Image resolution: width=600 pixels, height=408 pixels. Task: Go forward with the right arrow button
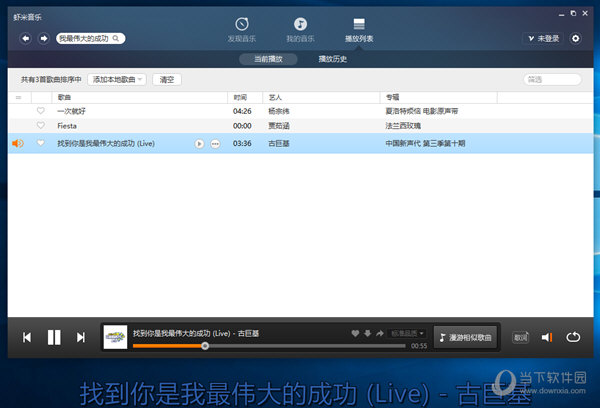click(x=44, y=38)
